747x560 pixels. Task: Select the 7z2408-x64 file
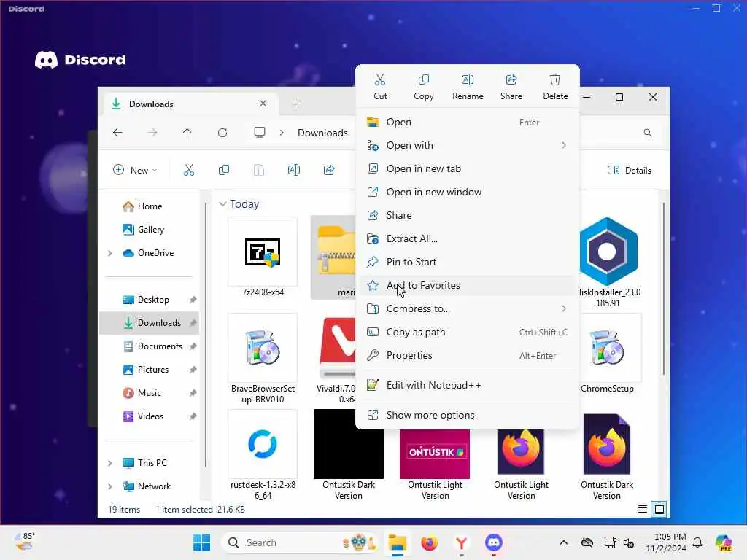pyautogui.click(x=263, y=257)
